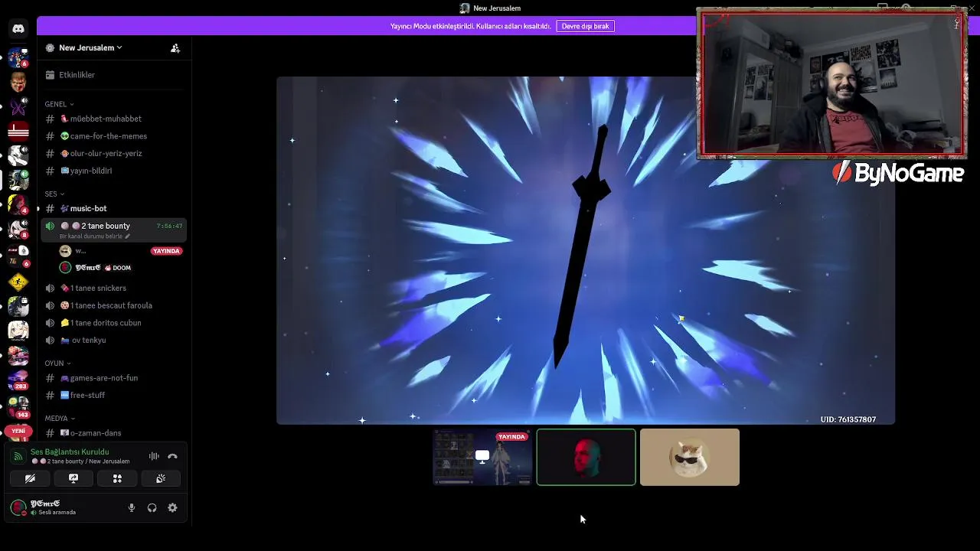Image resolution: width=980 pixels, height=551 pixels.
Task: Open o-zaman-dans channel
Action: [113, 433]
